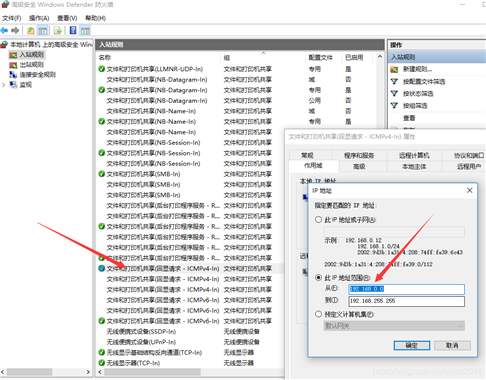Select 监视 node in the left tree
486x380 pixels.
point(25,85)
